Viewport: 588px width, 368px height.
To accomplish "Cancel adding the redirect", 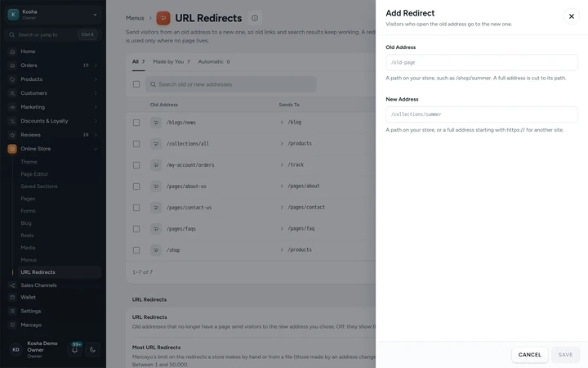I will coord(529,354).
